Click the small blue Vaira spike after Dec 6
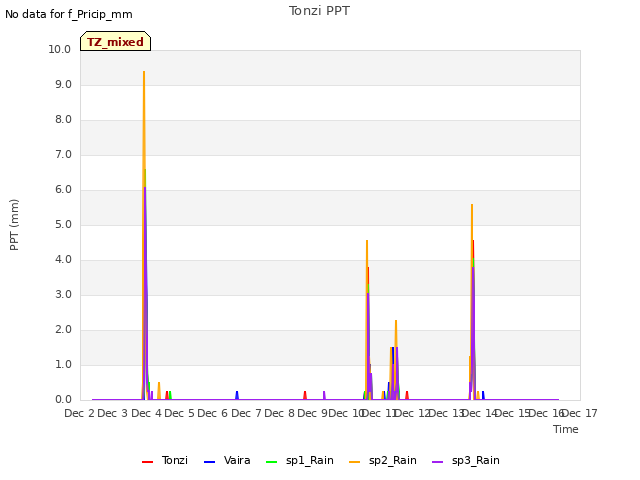Screen dimensions: 640x480 pyautogui.click(x=237, y=395)
